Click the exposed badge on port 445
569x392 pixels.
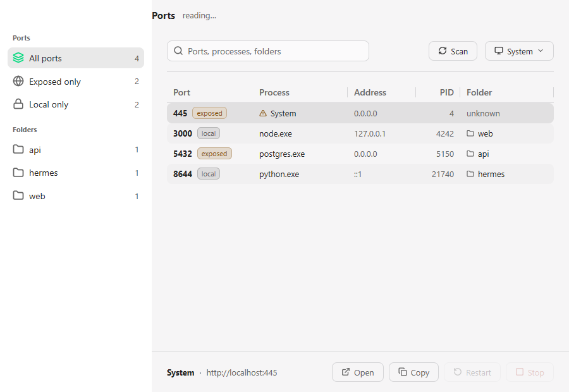click(x=209, y=113)
